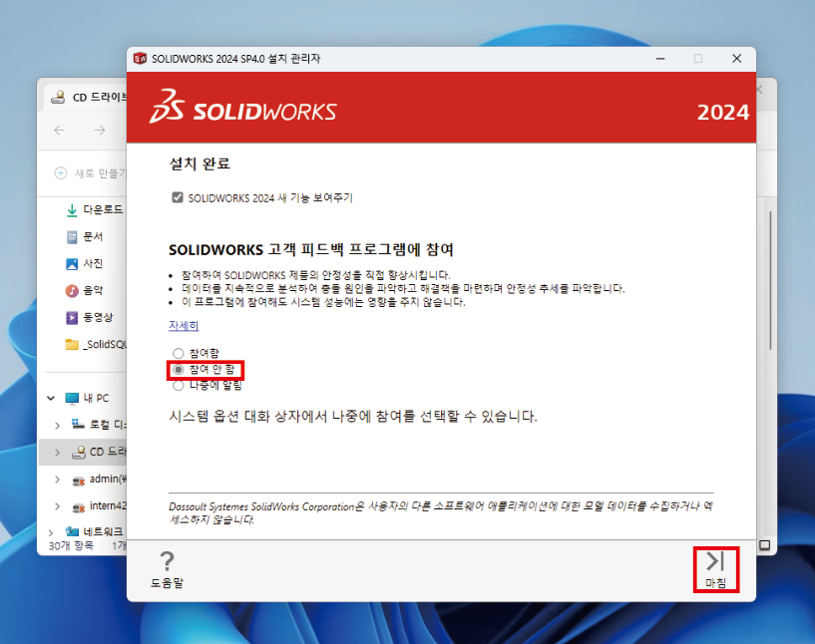
Task: Expand the intern42 network drive node
Action: tap(57, 506)
